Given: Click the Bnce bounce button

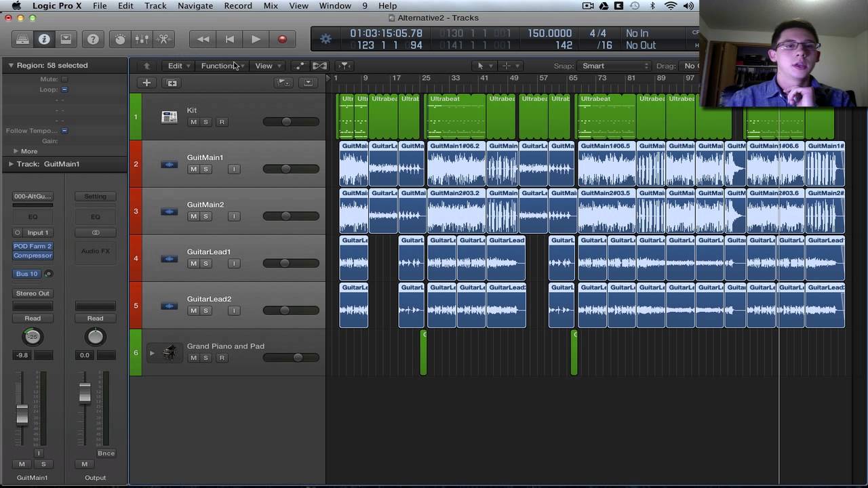Looking at the screenshot, I should click(x=106, y=453).
